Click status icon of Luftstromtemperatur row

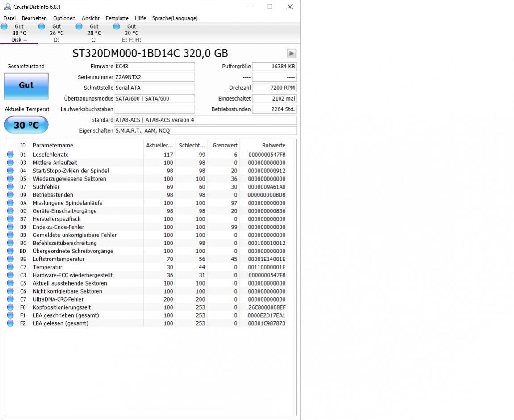[x=10, y=259]
